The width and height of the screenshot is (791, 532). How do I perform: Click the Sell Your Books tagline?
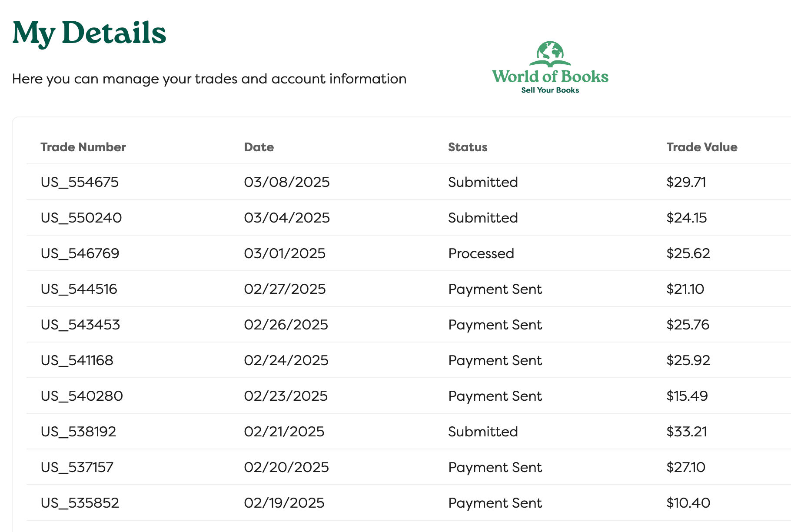(550, 90)
